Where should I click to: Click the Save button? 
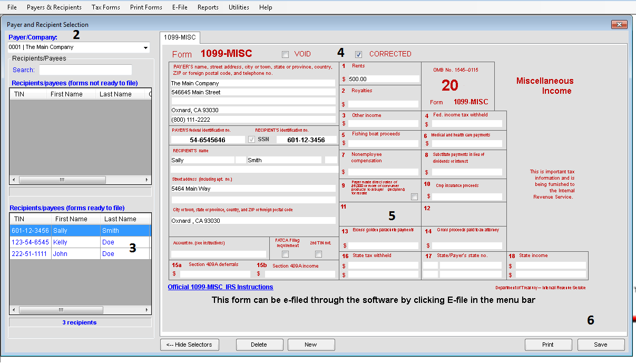click(601, 345)
